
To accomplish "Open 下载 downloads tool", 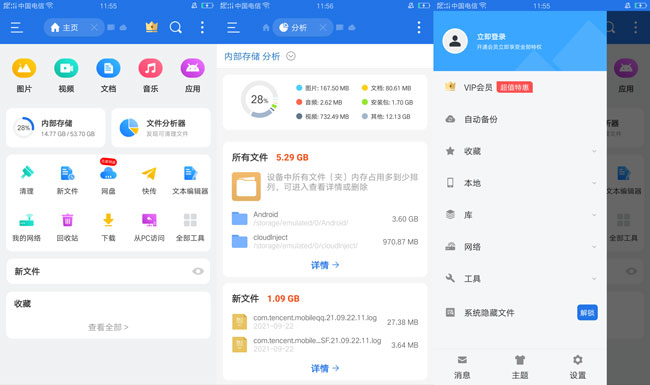I will pyautogui.click(x=108, y=227).
